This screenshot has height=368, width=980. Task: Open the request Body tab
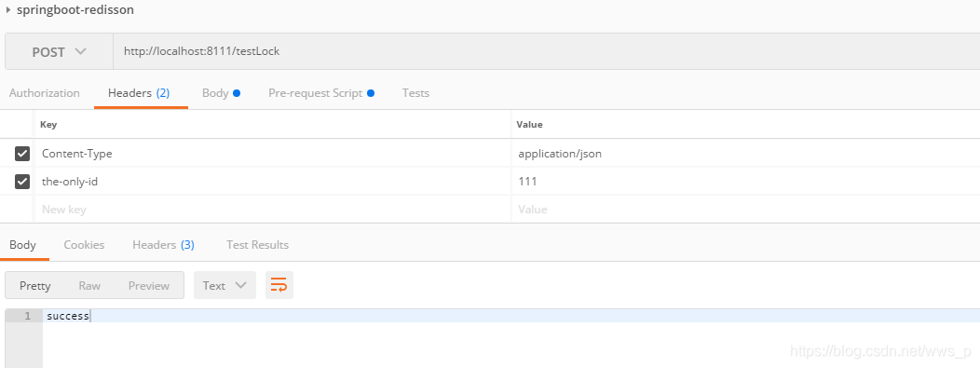222,93
